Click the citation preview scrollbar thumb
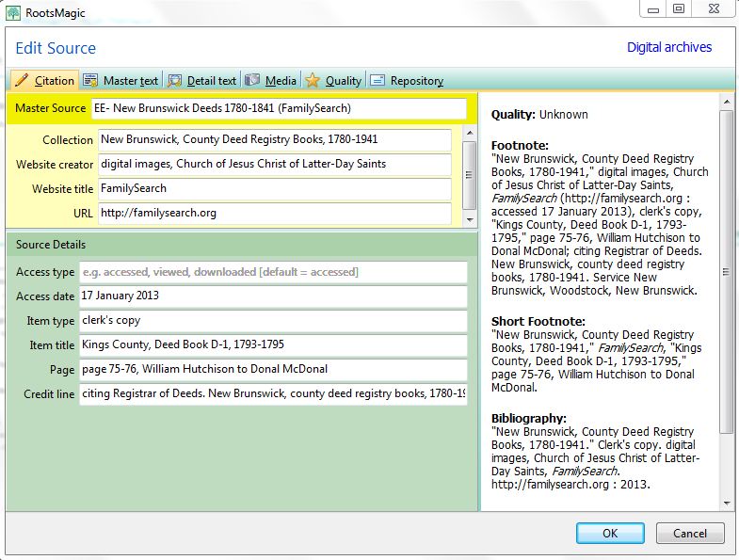Screen dimensions: 739x560 726,271
